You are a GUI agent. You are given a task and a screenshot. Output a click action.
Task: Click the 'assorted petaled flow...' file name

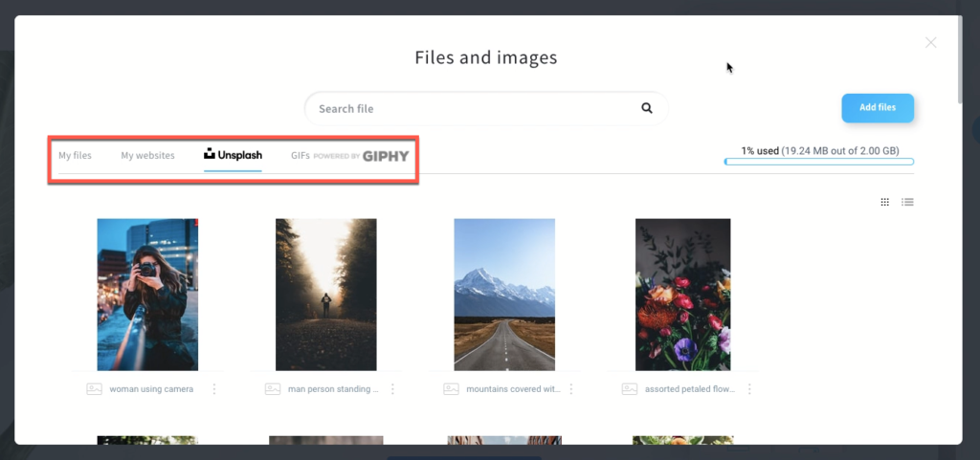(x=690, y=389)
